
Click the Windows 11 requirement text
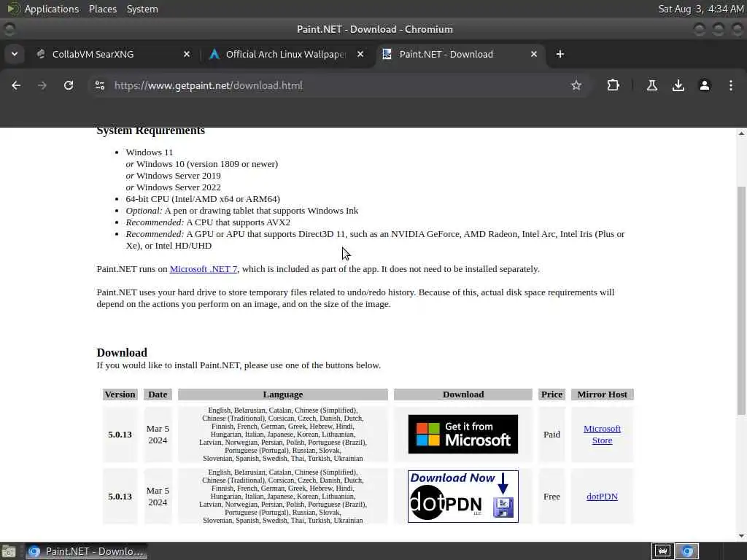(150, 152)
